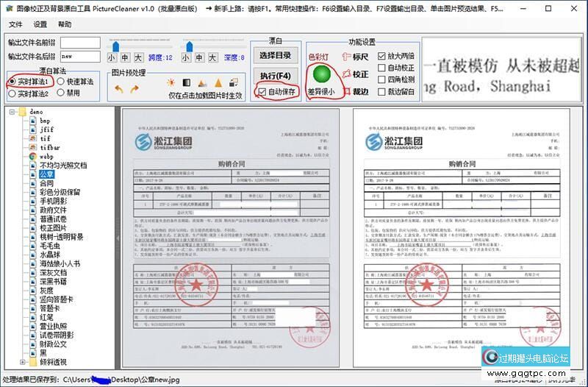Open the 帮助 menu

pos(65,24)
